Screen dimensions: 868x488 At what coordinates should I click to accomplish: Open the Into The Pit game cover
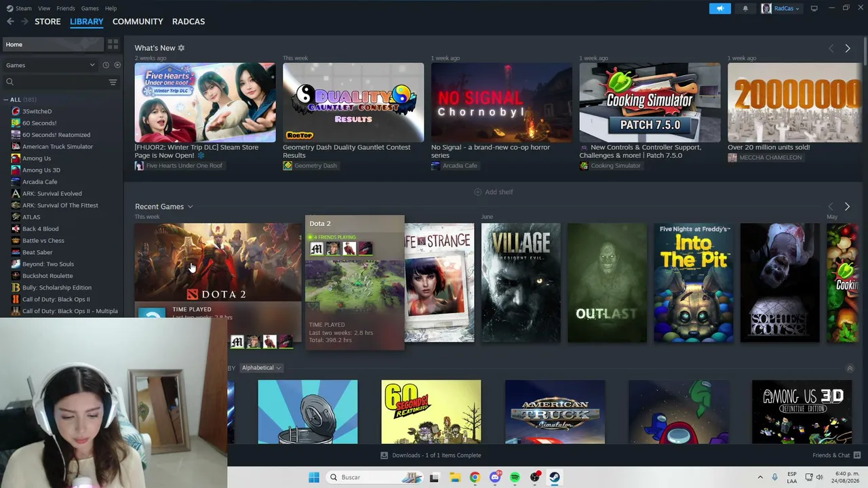pyautogui.click(x=694, y=283)
